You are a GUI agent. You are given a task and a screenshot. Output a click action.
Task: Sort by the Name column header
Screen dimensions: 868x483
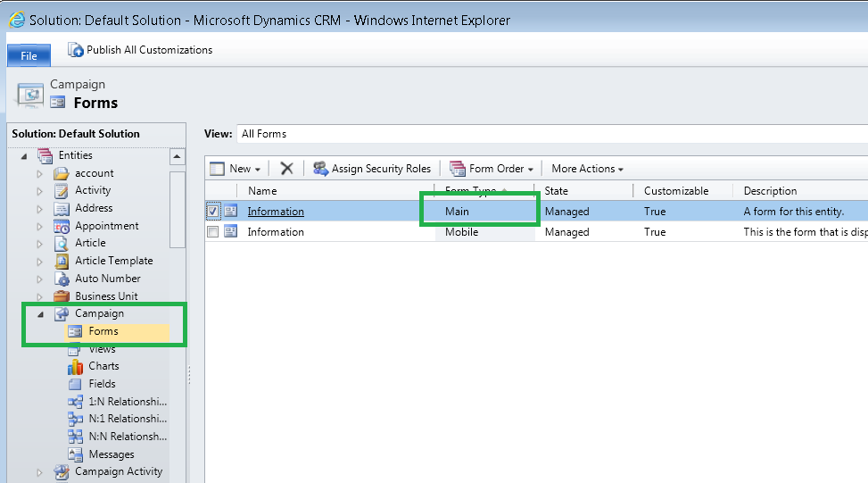tap(262, 190)
